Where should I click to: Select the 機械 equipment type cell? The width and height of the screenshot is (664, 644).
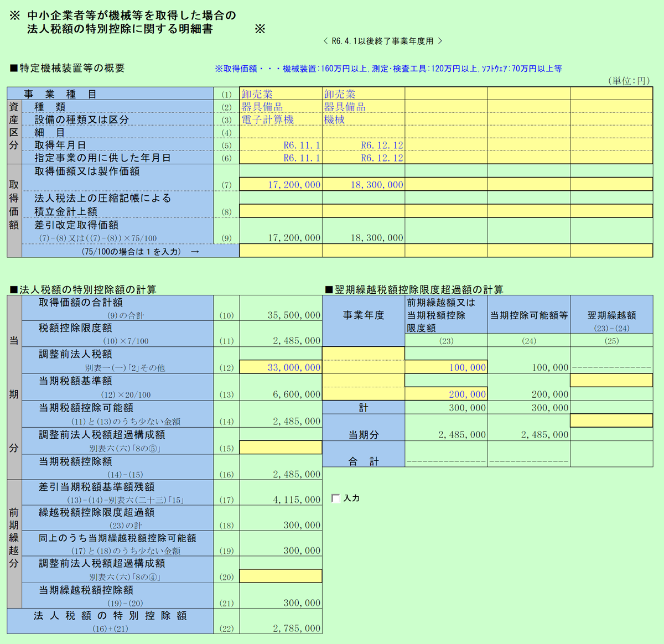[364, 120]
